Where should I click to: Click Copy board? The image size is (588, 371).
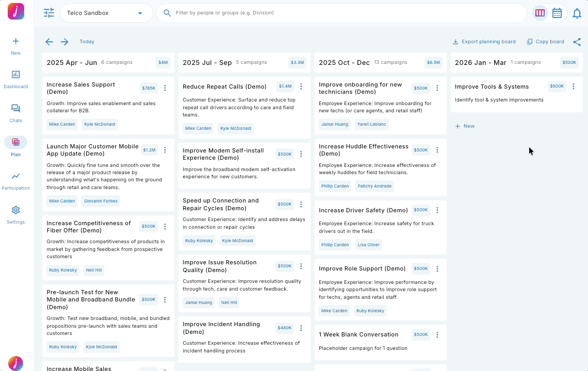[x=545, y=41]
